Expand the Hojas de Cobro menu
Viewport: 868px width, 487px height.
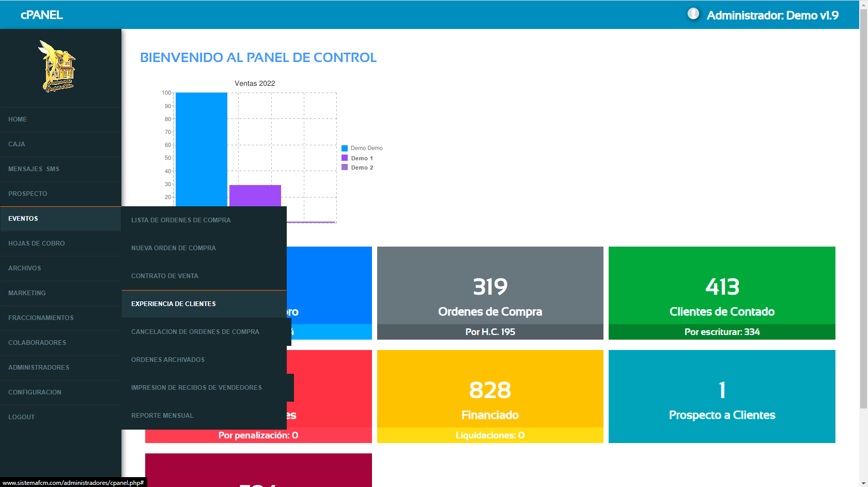[x=37, y=243]
